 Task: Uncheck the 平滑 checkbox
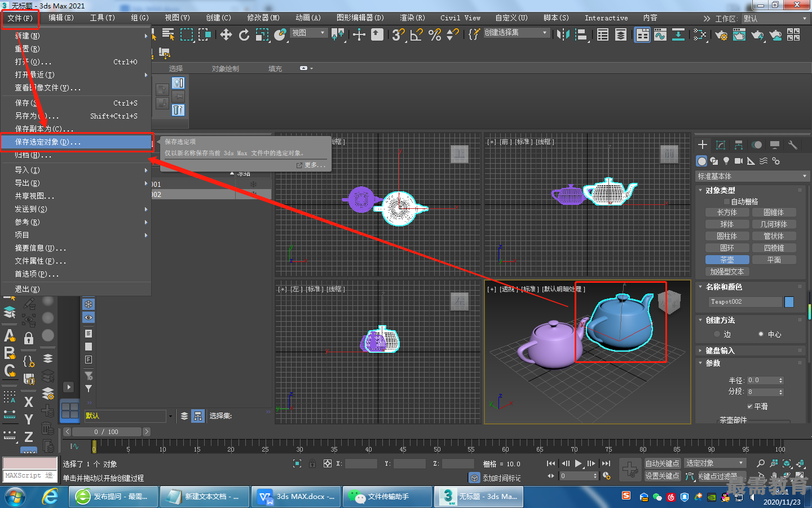pyautogui.click(x=750, y=406)
